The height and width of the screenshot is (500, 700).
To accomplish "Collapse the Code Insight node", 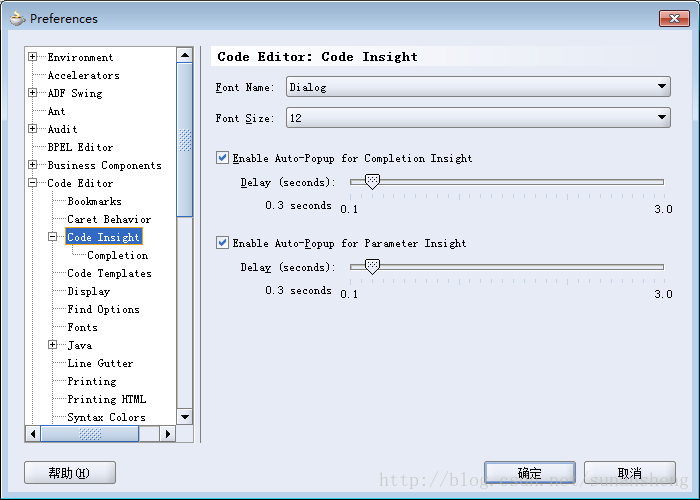I will click(53, 237).
